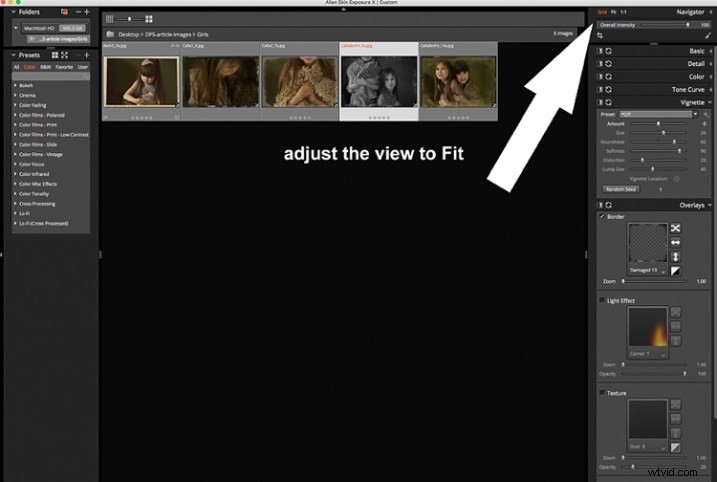Image resolution: width=717 pixels, height=482 pixels.
Task: Toggle the Border checkbox in Overlays
Action: [x=601, y=216]
